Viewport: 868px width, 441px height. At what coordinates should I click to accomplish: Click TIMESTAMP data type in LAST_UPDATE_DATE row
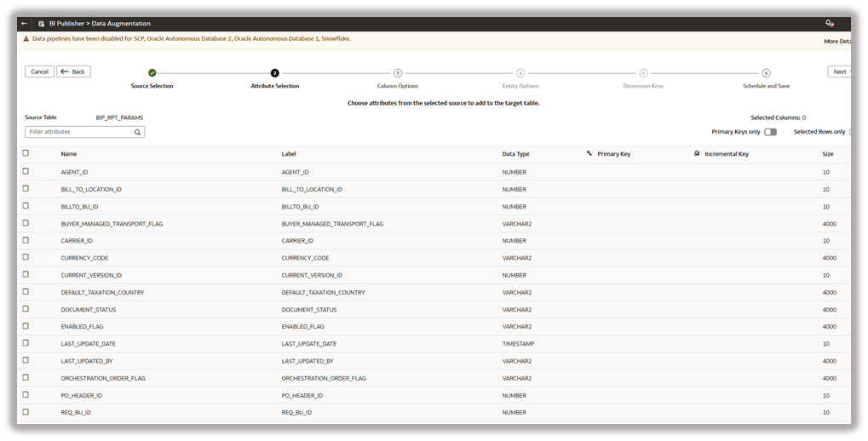click(x=518, y=344)
